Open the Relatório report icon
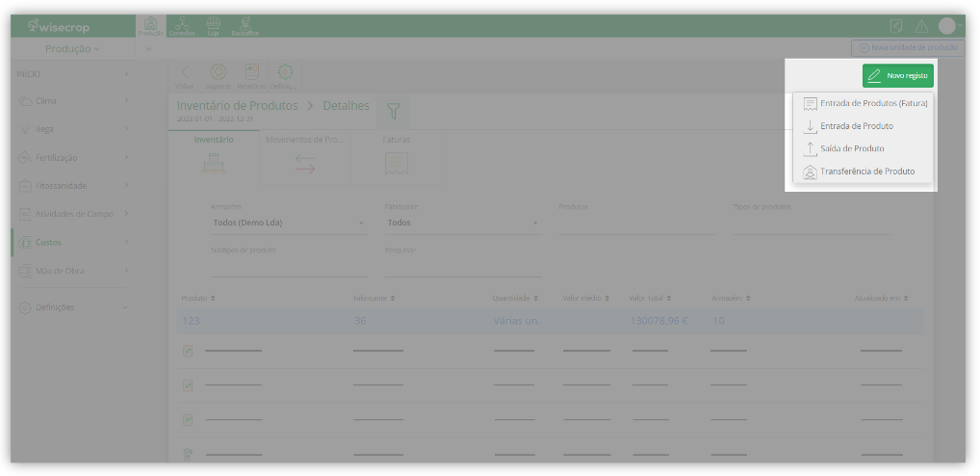 pyautogui.click(x=251, y=77)
